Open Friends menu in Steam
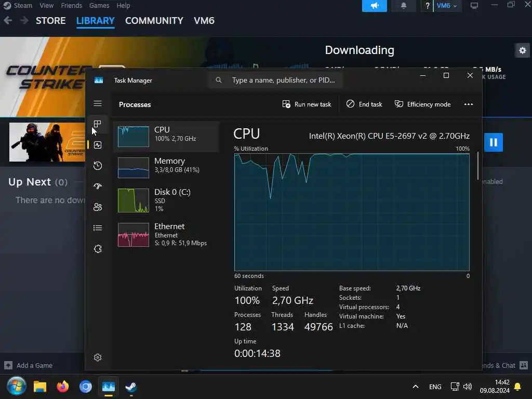 pos(71,5)
